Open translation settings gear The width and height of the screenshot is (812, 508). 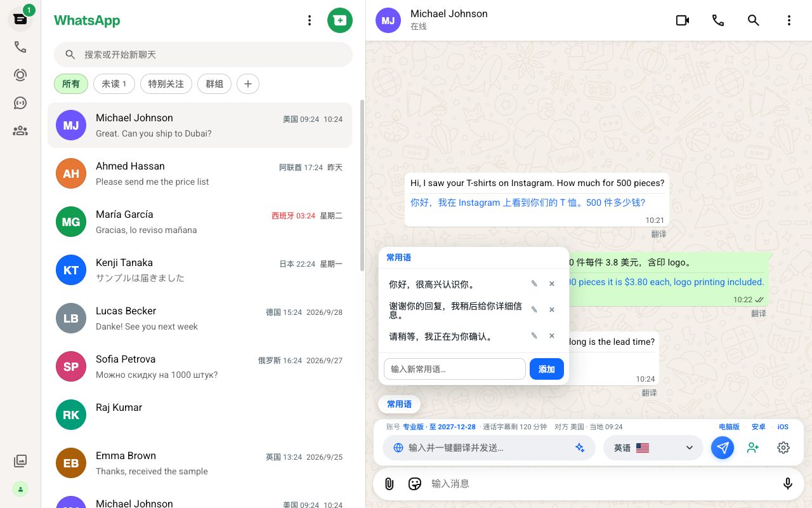(783, 448)
